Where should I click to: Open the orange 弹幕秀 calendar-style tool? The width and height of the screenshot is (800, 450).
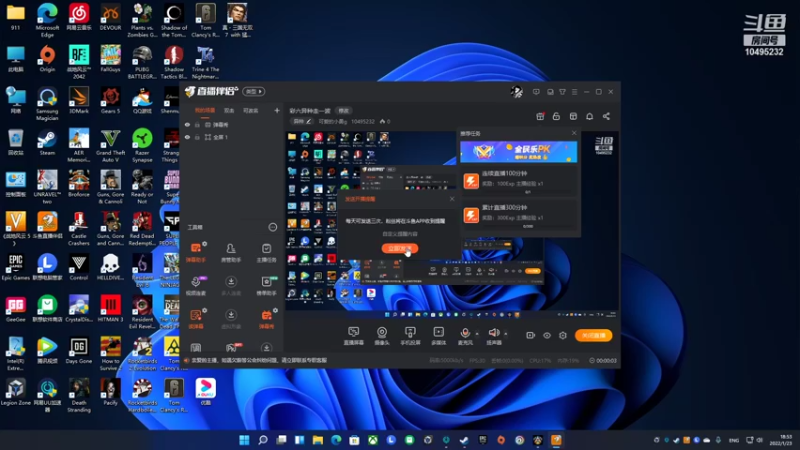tap(266, 318)
